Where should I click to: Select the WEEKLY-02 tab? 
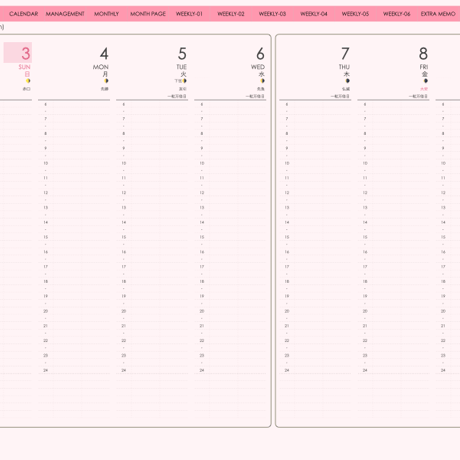[231, 14]
